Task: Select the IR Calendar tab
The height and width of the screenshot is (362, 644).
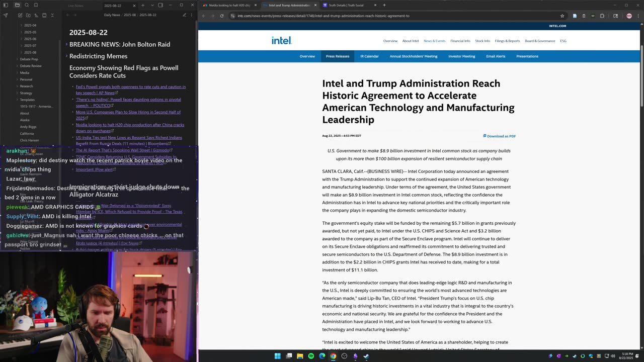Action: [369, 56]
